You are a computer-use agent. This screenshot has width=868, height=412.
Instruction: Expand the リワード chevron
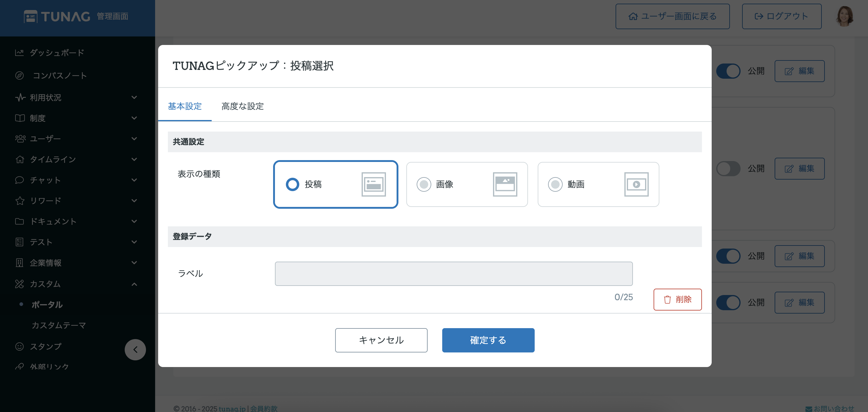tap(134, 201)
